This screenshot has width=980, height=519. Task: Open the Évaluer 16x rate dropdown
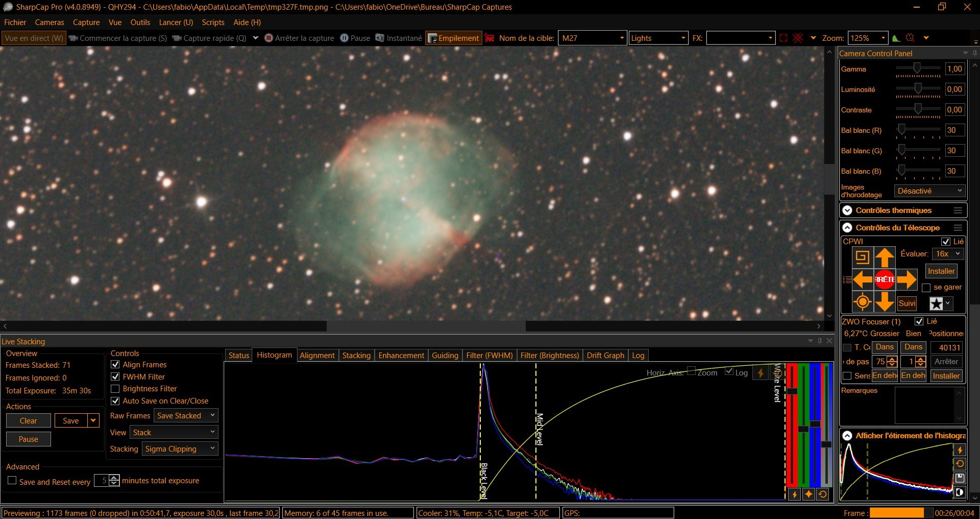[x=948, y=254]
